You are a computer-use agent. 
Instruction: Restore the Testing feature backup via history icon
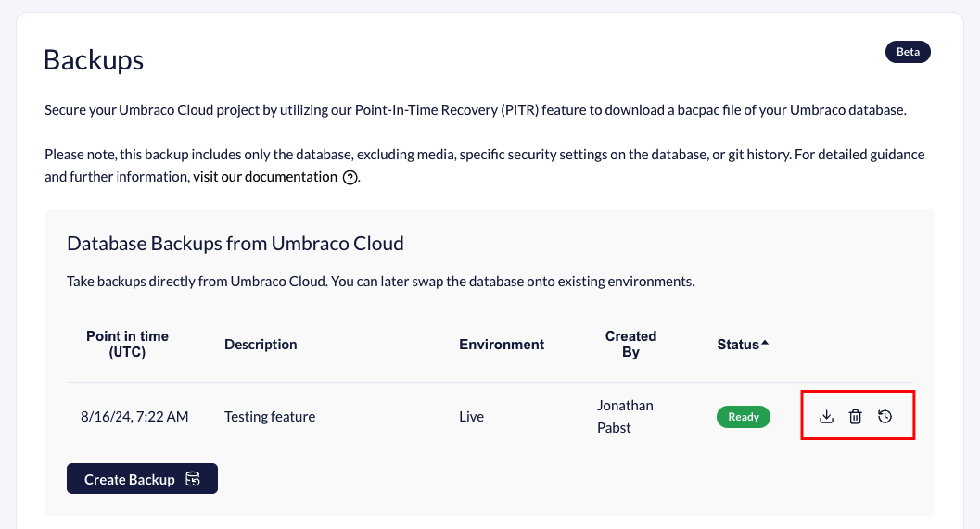[885, 417]
